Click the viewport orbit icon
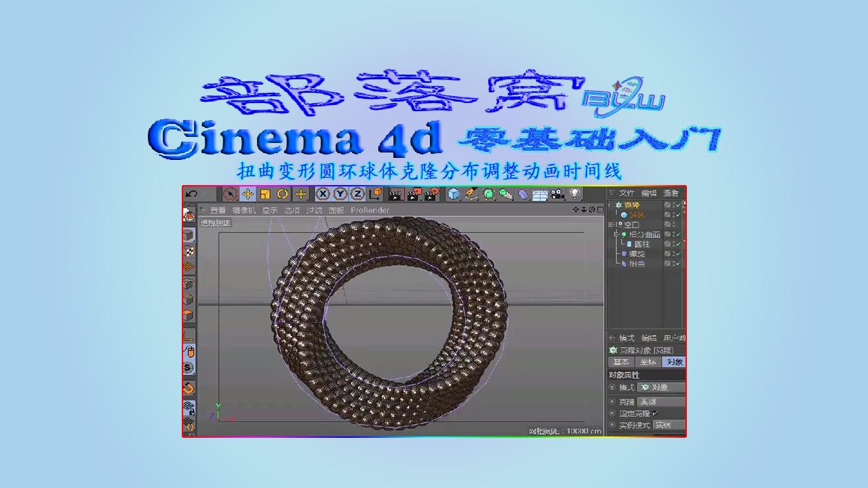Image resolution: width=868 pixels, height=488 pixels. point(591,209)
